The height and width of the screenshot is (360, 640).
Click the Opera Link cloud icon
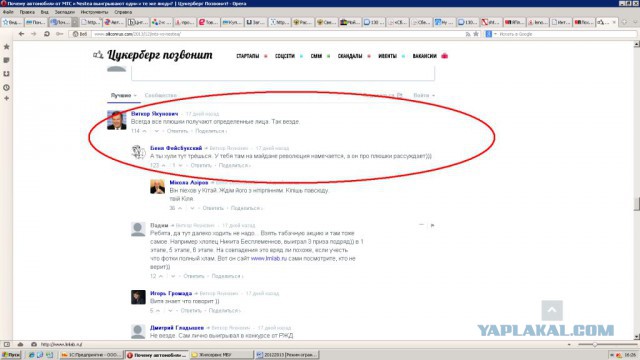(20, 344)
